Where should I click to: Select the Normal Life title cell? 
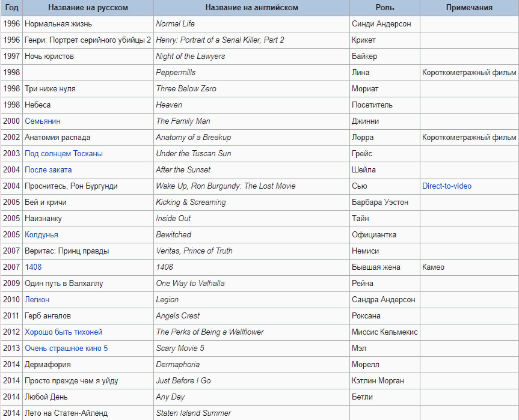(x=251, y=24)
